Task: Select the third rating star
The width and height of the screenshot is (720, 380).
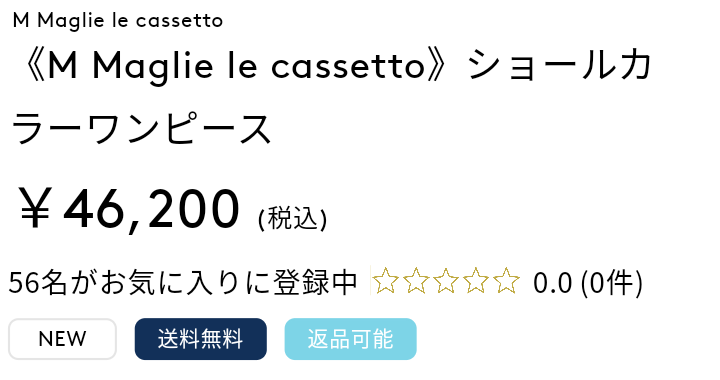Action: [x=446, y=280]
